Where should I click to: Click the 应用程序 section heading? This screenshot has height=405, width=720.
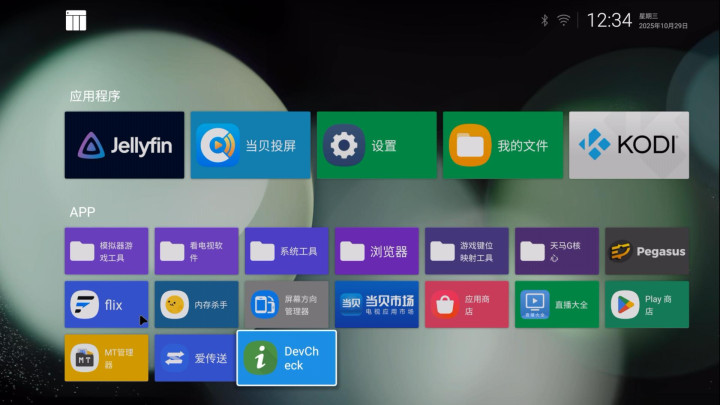point(95,96)
